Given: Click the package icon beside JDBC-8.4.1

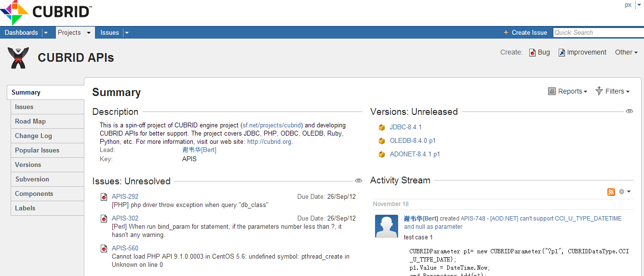Looking at the screenshot, I should [x=382, y=127].
